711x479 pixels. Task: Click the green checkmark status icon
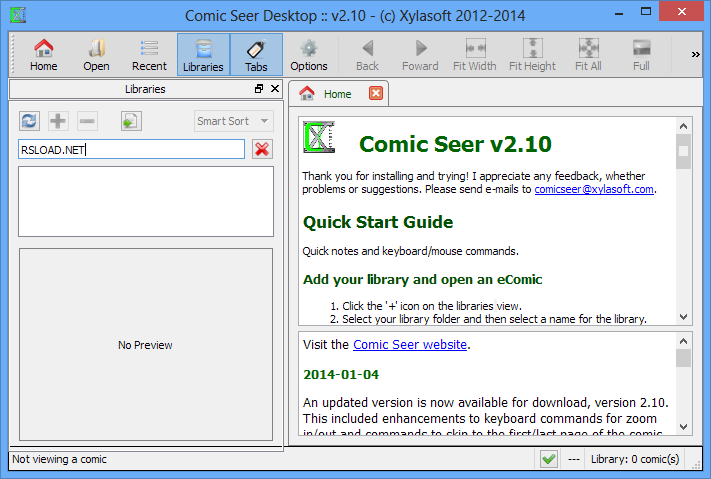tap(549, 459)
